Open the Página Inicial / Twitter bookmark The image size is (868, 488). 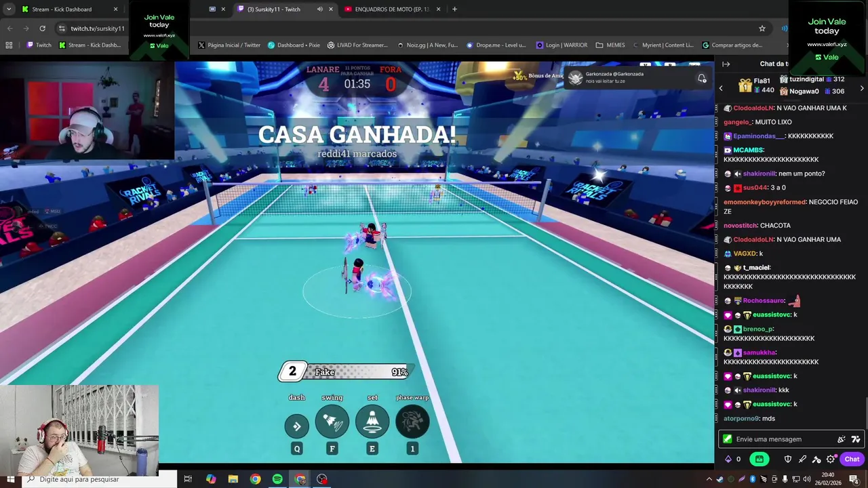pyautogui.click(x=229, y=45)
